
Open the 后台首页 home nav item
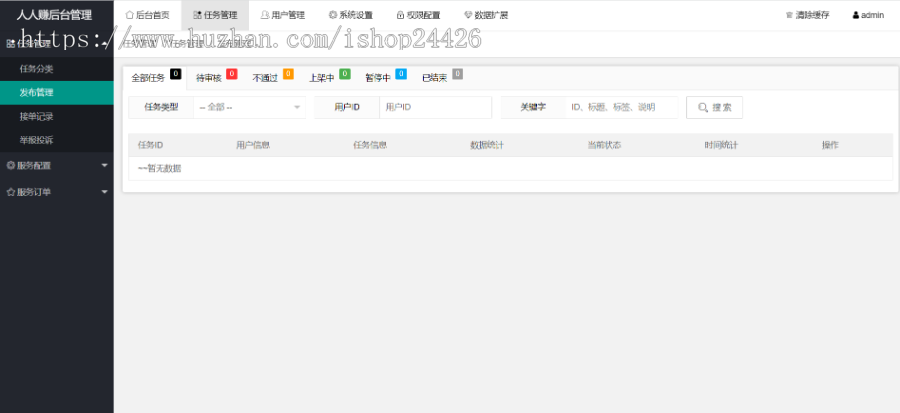(148, 15)
